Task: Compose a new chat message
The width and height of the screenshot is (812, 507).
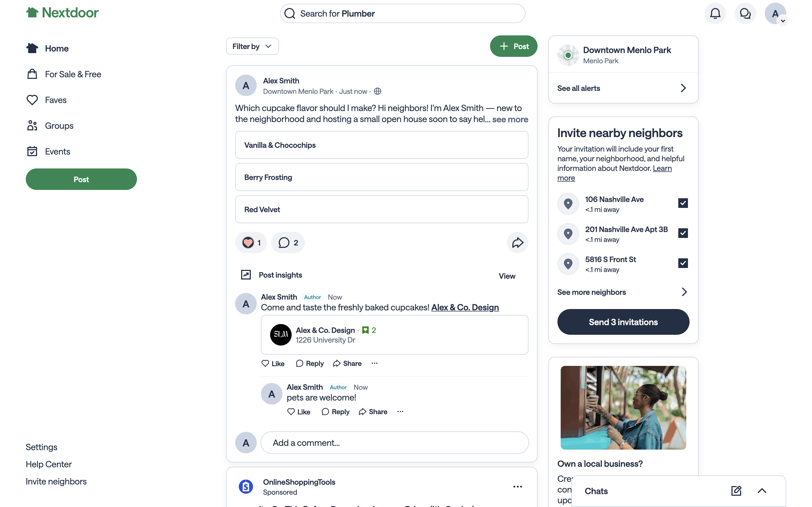Action: (x=736, y=491)
